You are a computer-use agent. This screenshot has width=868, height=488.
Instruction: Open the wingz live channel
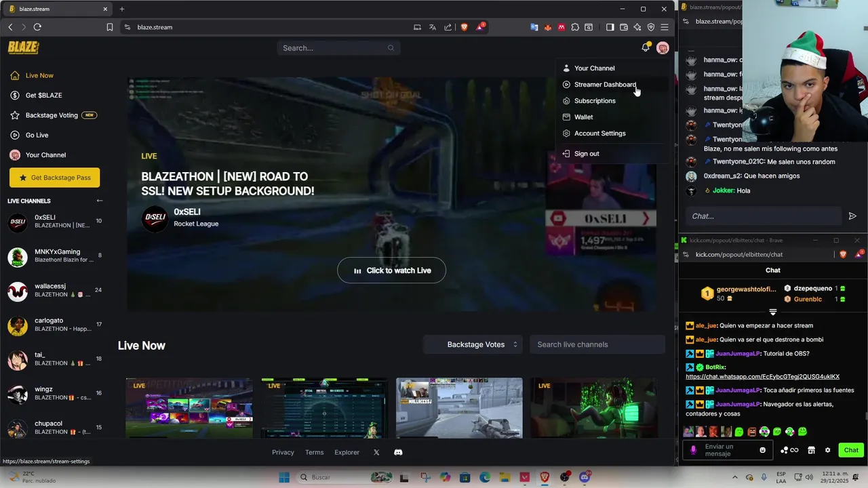click(54, 394)
